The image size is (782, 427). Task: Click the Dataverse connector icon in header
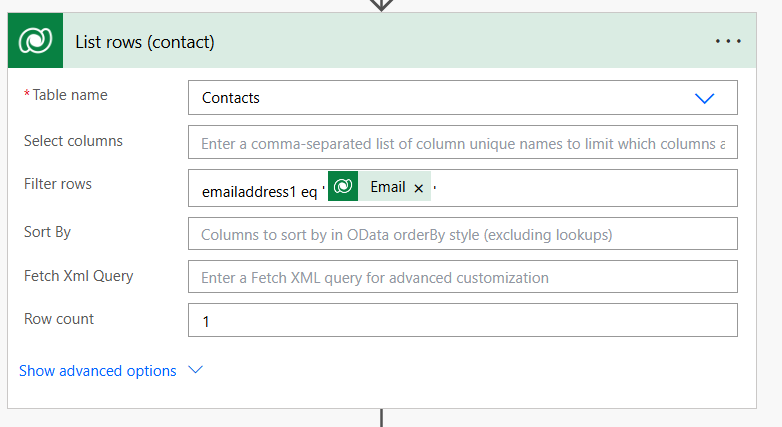click(36, 41)
